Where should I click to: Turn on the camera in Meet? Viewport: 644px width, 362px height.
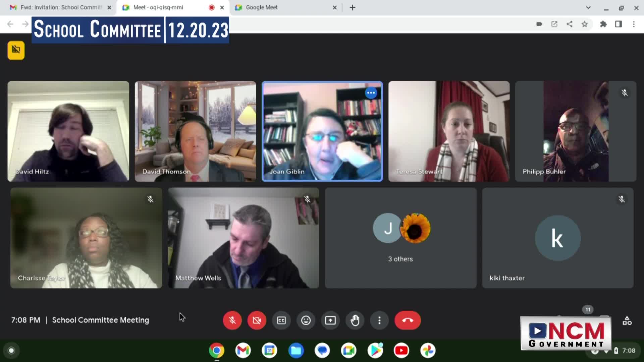[257, 320]
